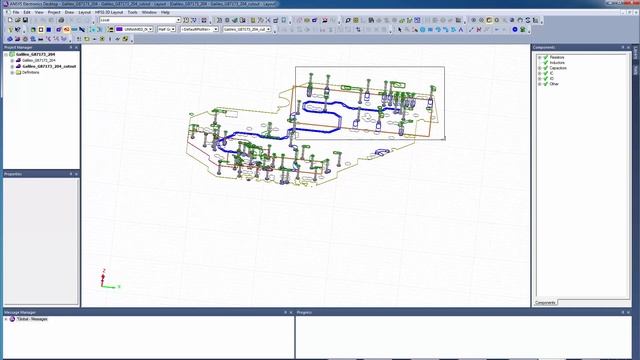Open the Help menu
The image size is (640, 360).
click(165, 12)
